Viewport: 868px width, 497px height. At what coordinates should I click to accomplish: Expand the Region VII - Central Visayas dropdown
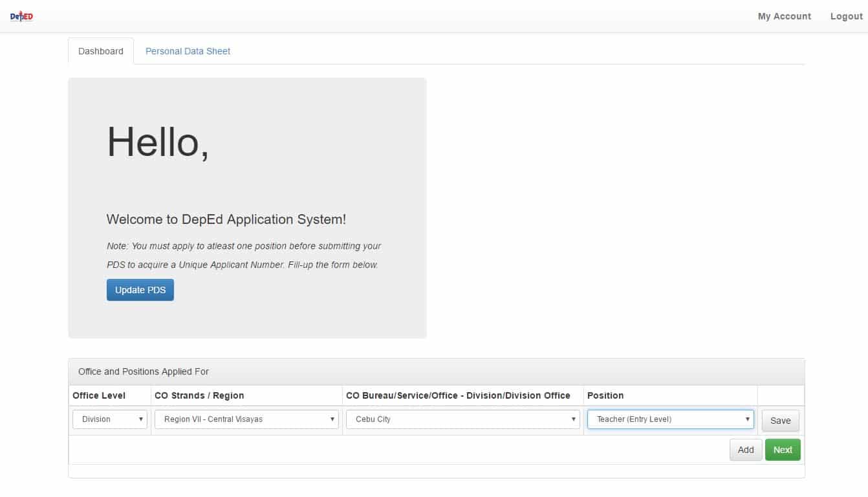point(246,419)
